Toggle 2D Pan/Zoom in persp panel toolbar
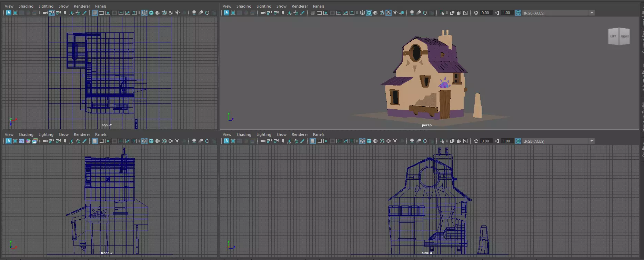The width and height of the screenshot is (644, 260). (296, 13)
